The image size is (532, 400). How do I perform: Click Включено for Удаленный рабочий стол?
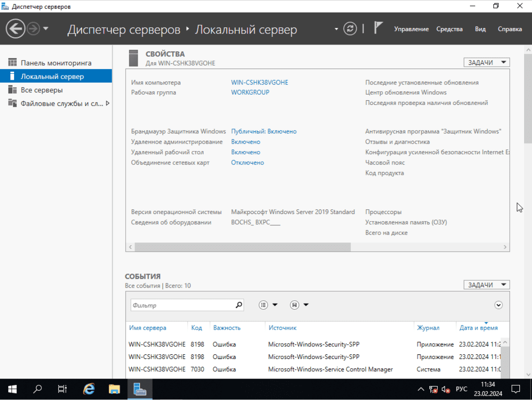(245, 152)
